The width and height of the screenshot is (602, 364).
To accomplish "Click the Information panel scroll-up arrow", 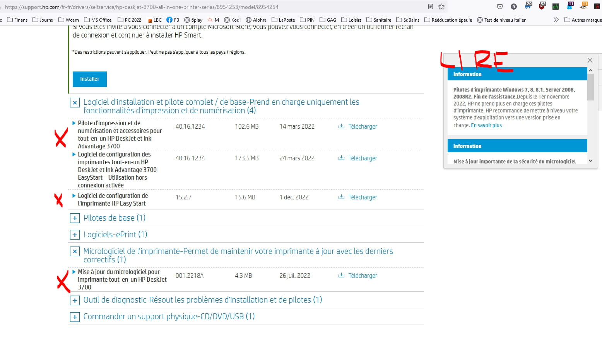I will tap(590, 70).
